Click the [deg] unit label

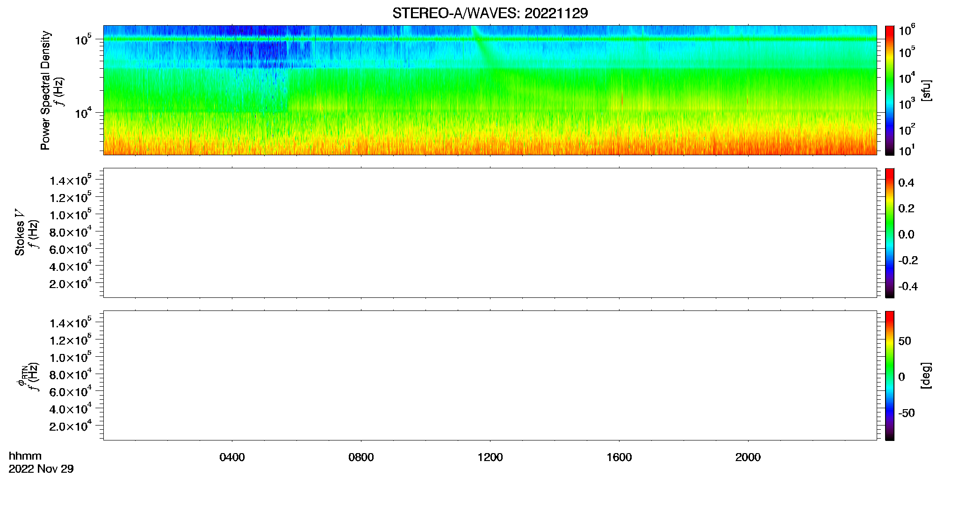[926, 375]
